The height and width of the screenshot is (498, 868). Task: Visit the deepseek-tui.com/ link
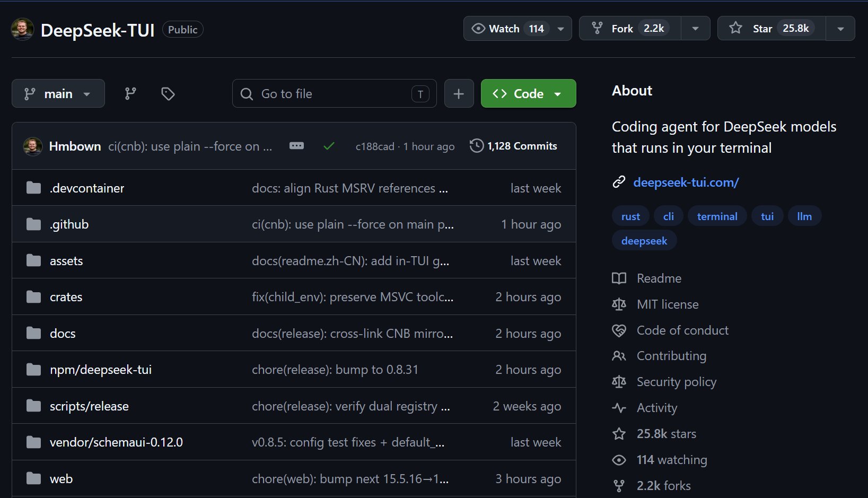click(686, 182)
